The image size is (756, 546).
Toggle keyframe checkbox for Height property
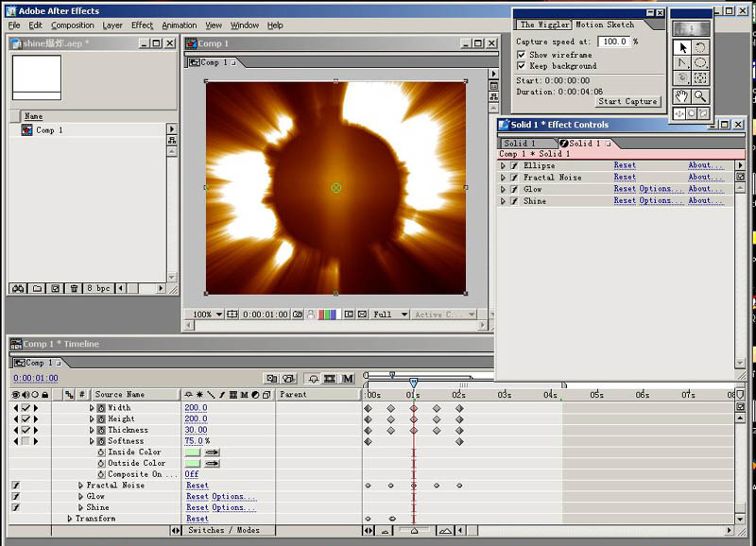click(x=26, y=418)
